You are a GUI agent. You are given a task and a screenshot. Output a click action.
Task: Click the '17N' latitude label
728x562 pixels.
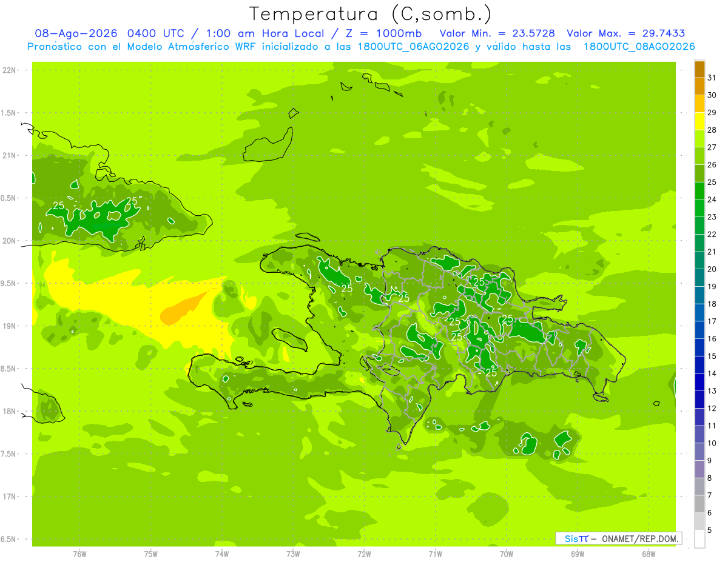pyautogui.click(x=9, y=497)
